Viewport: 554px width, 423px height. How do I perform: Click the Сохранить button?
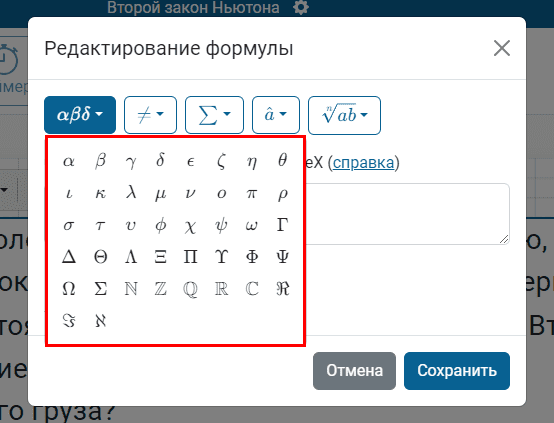(457, 371)
